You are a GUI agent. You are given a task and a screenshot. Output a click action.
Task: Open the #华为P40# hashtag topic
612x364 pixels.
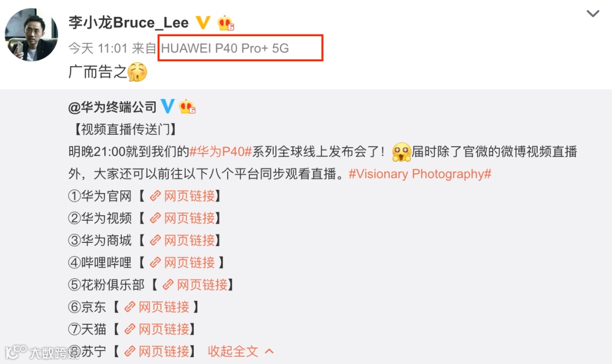220,152
